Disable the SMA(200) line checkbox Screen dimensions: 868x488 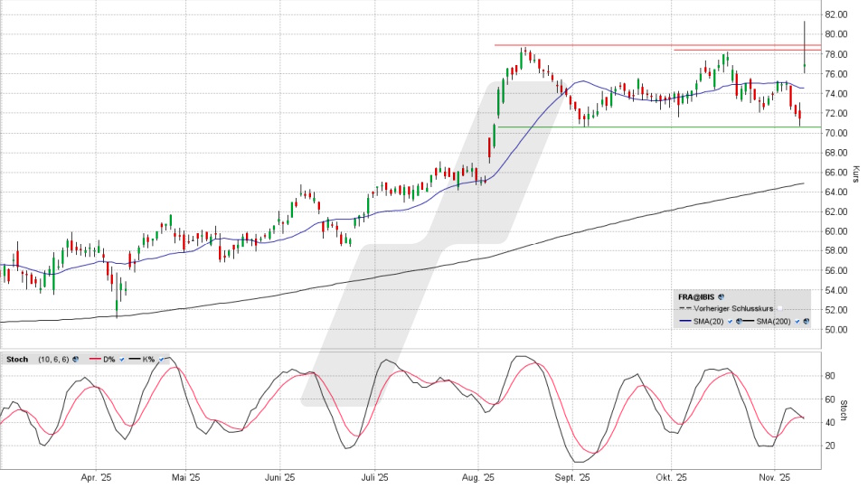797,321
